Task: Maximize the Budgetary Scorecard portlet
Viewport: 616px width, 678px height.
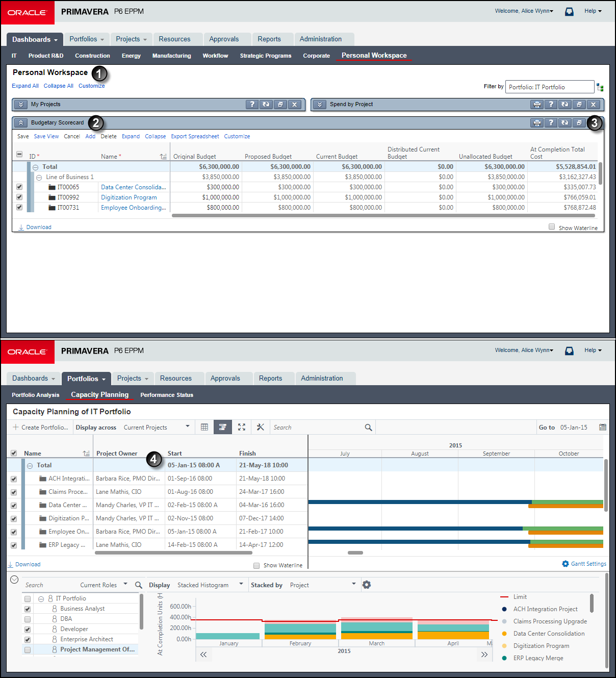Action: pyautogui.click(x=579, y=123)
